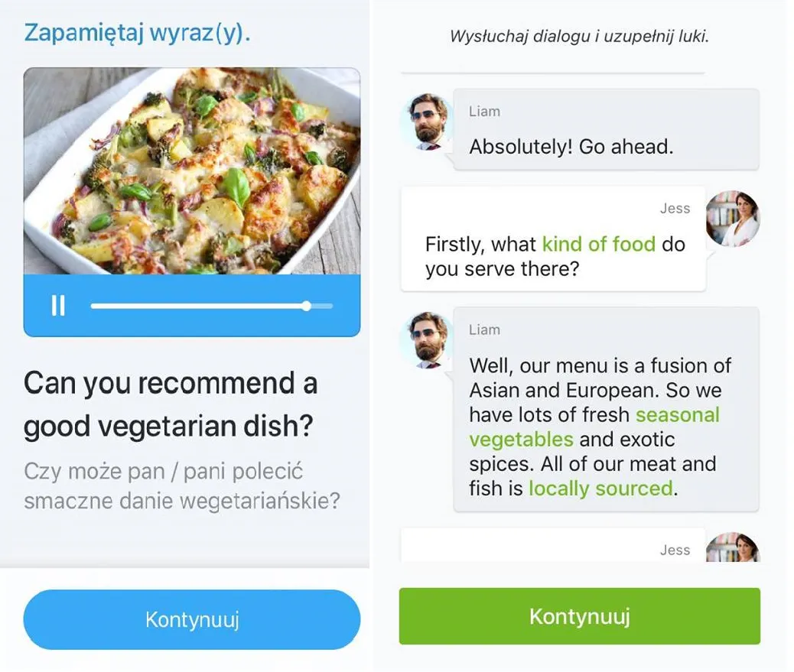Image resolution: width=794 pixels, height=672 pixels.
Task: Click the progress bar line under the instruction
Action: click(553, 73)
